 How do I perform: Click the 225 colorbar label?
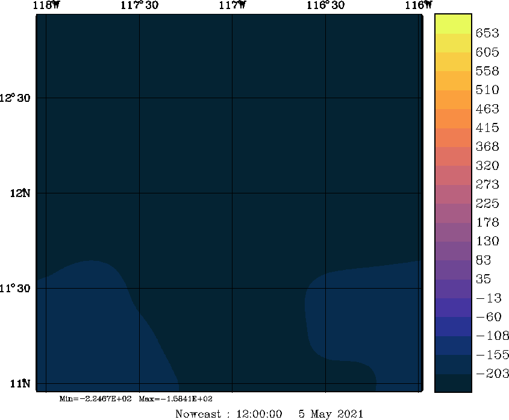487,203
